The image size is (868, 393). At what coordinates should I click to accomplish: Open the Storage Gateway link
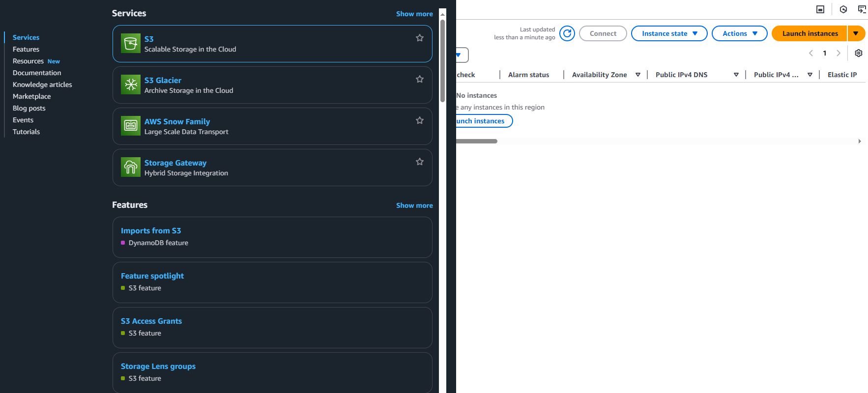[x=175, y=163]
